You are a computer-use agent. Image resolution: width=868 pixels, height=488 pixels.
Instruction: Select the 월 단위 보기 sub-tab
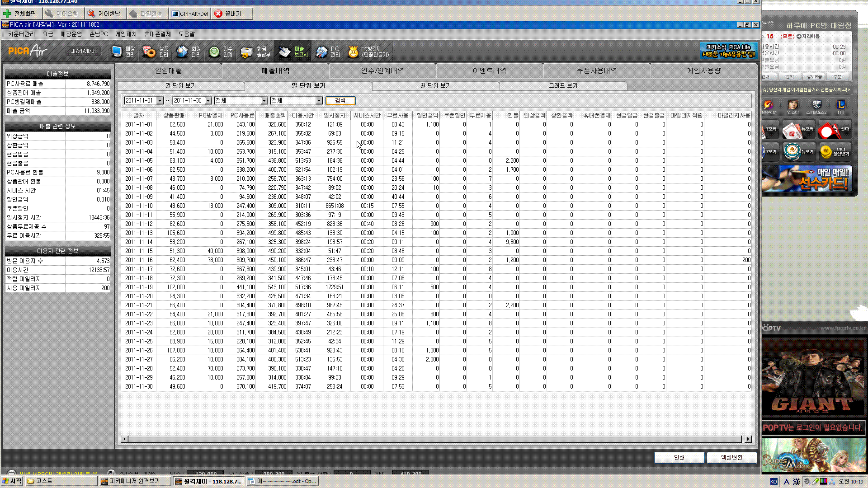click(436, 86)
